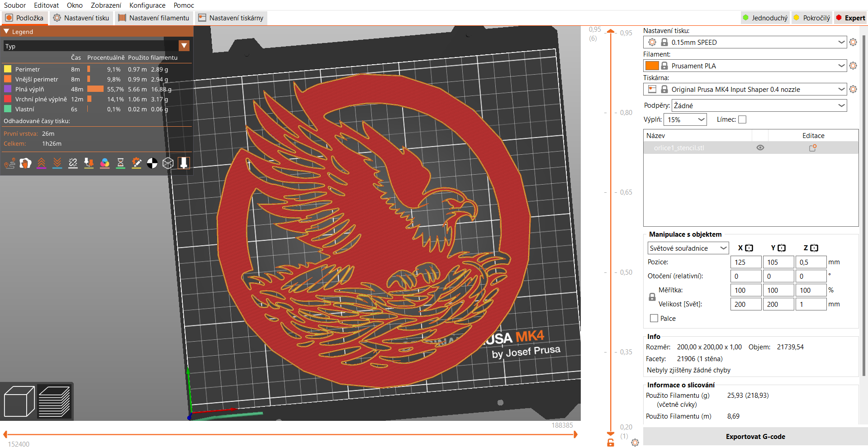Click Velikost Z size field showing 1
The image size is (868, 448).
pos(811,304)
